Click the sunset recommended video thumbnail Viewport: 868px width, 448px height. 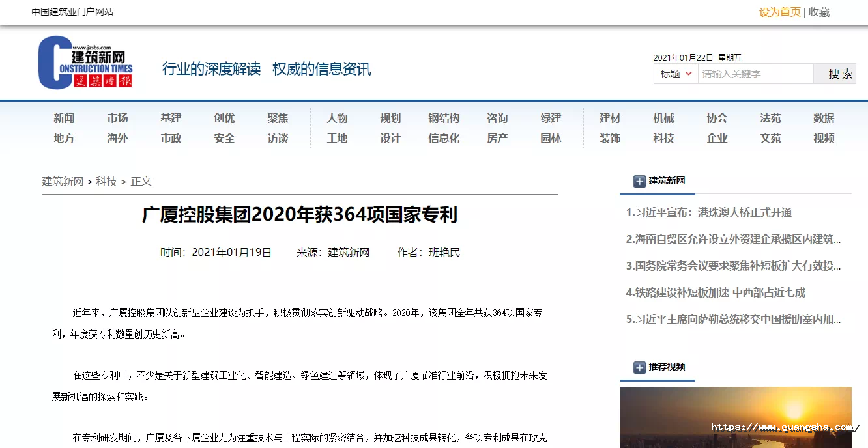(x=735, y=417)
